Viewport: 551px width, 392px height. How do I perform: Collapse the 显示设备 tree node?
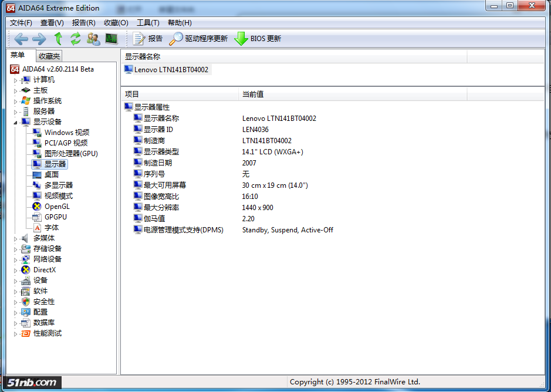16,121
